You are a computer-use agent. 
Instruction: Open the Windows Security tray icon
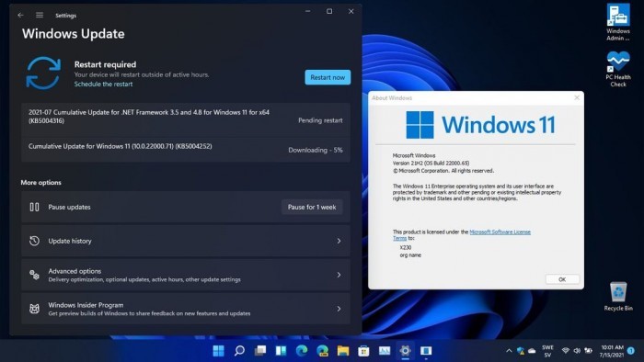point(521,351)
